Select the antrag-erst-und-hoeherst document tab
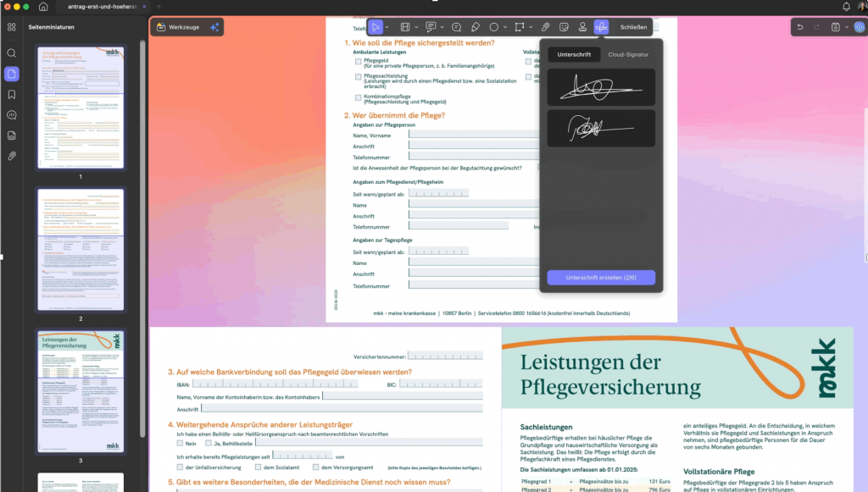 103,7
